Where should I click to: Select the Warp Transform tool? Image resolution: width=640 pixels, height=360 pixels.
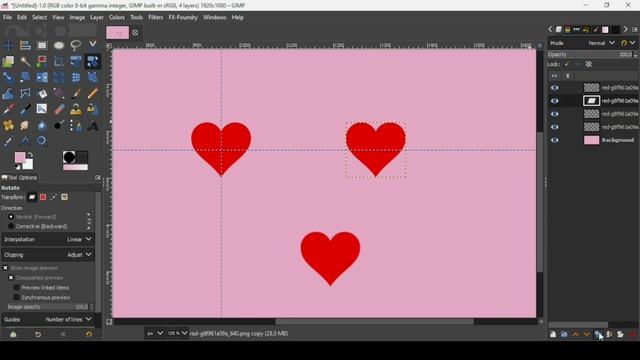pos(8,93)
